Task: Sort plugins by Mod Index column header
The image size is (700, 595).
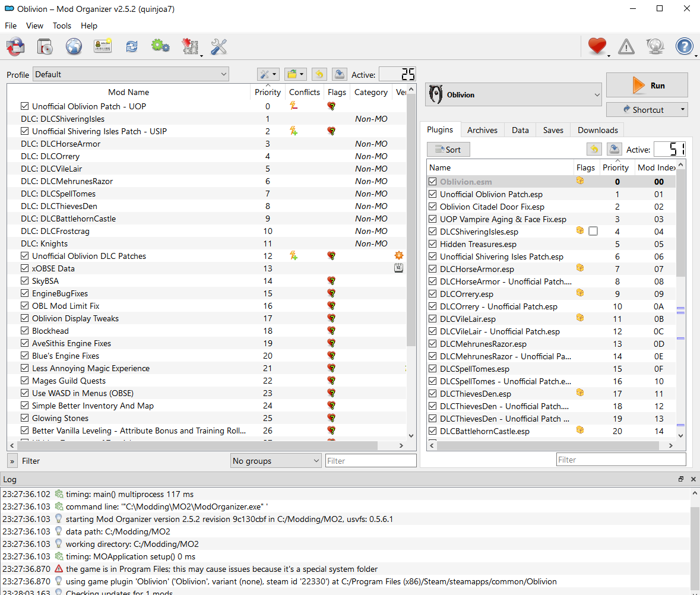Action: [656, 167]
